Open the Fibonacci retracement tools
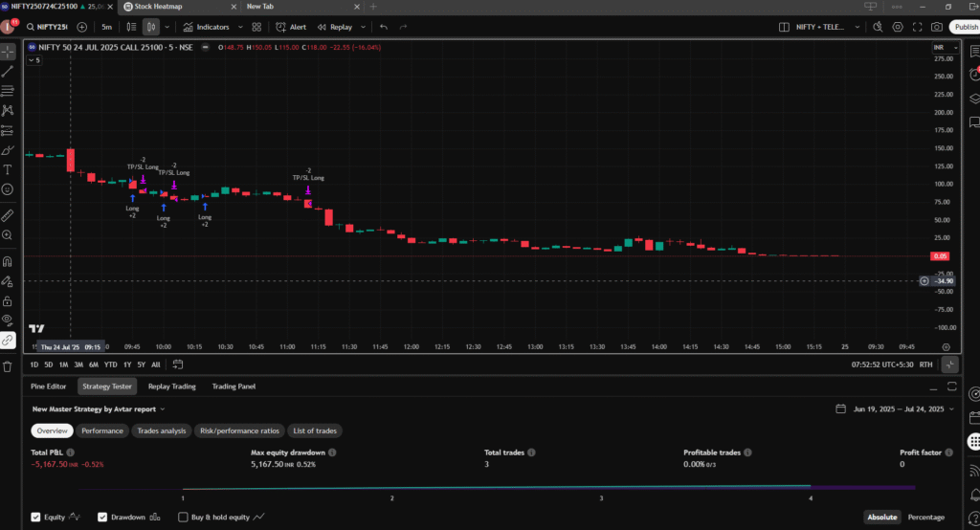980x530 pixels. coord(8,91)
